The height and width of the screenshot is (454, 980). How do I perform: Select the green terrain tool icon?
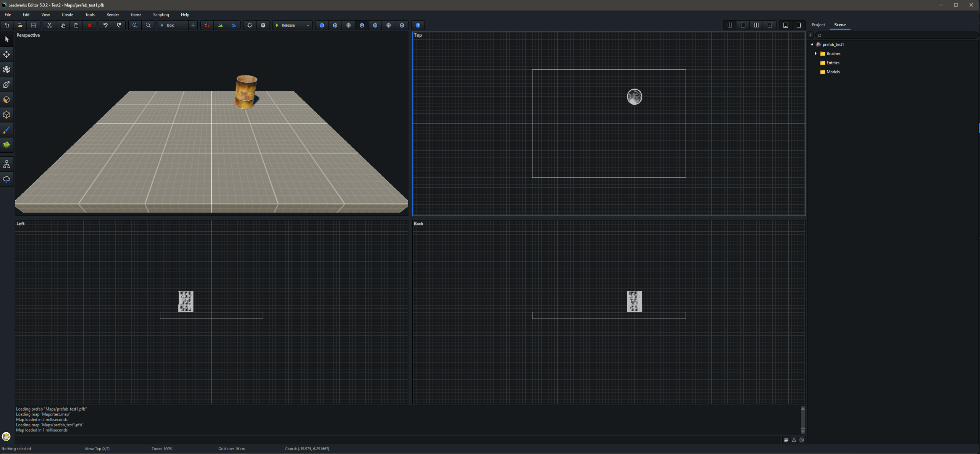click(x=6, y=145)
